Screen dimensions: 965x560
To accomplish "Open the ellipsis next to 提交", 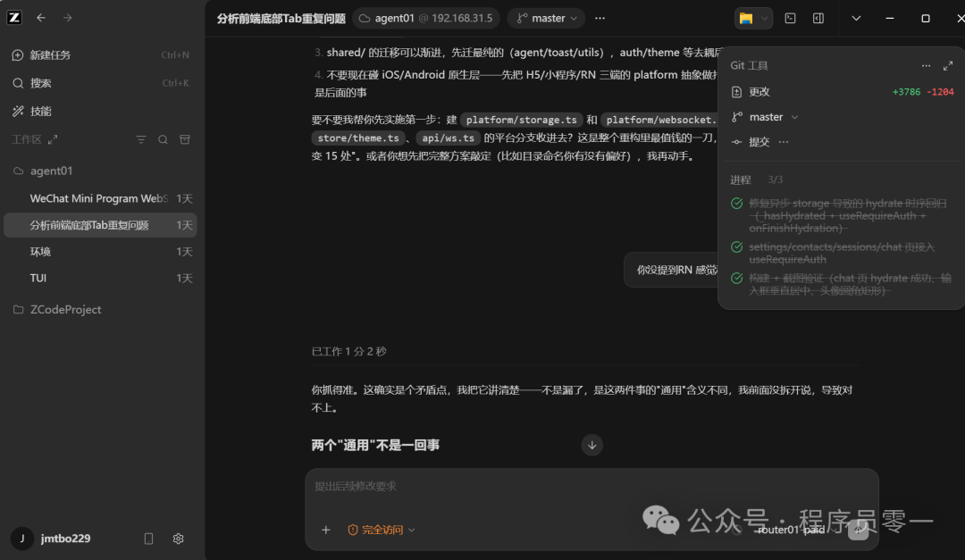I will tap(784, 142).
